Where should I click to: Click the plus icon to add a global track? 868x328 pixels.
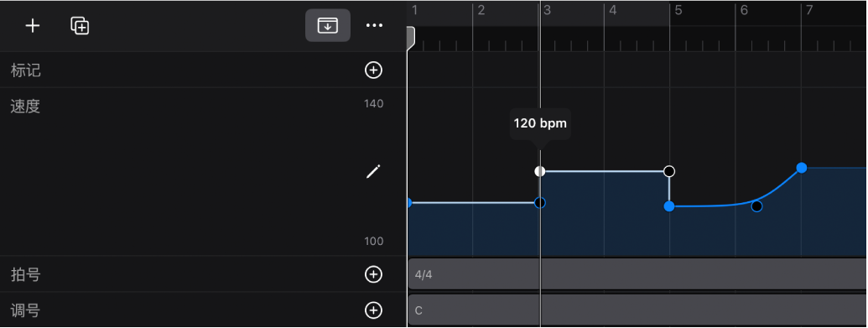(x=33, y=25)
